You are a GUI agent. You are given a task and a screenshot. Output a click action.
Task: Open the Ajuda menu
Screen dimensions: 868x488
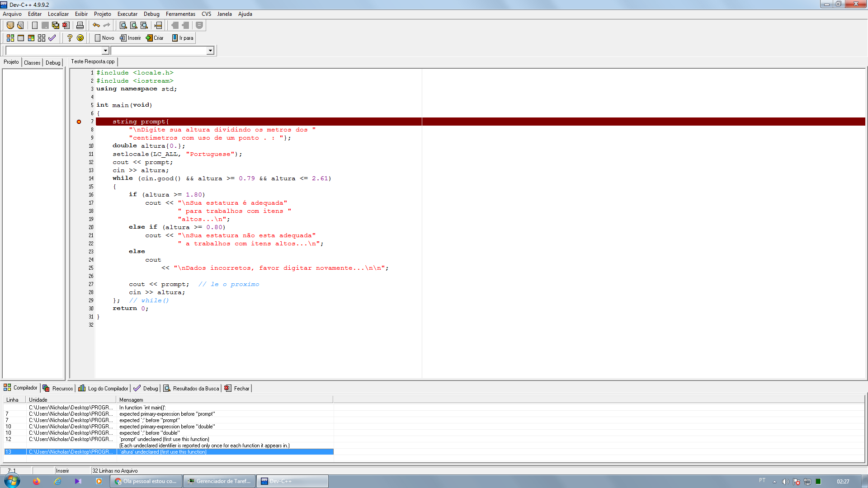pyautogui.click(x=245, y=14)
